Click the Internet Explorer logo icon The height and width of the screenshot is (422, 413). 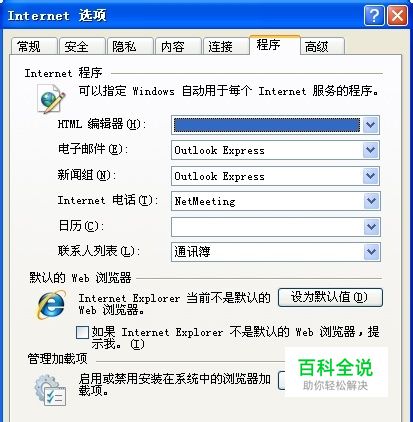pos(51,304)
